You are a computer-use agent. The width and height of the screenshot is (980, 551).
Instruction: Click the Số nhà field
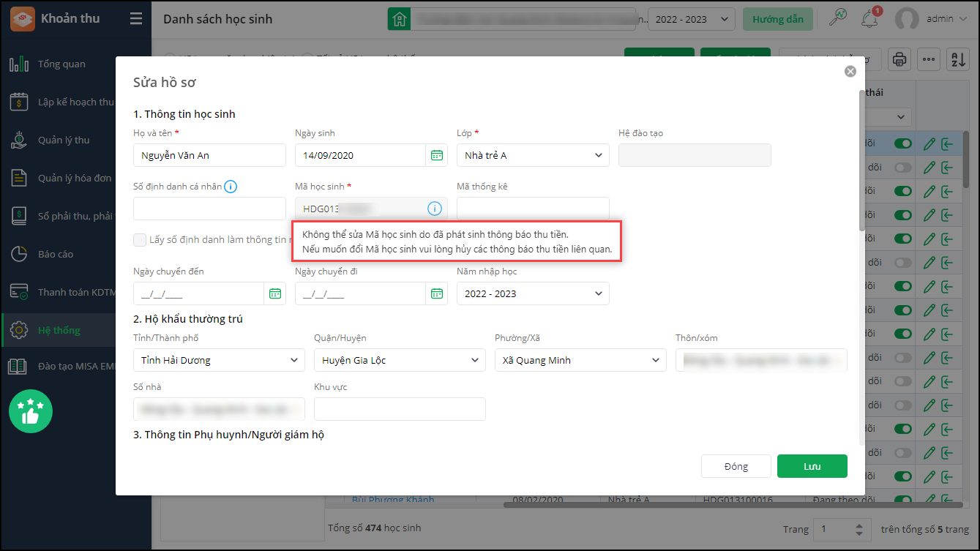coord(219,409)
